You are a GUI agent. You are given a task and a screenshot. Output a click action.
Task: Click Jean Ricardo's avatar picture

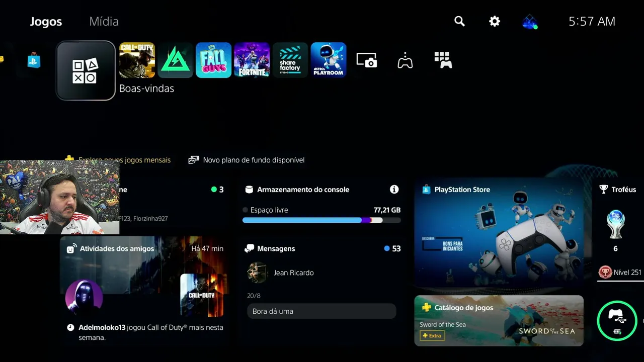257,273
